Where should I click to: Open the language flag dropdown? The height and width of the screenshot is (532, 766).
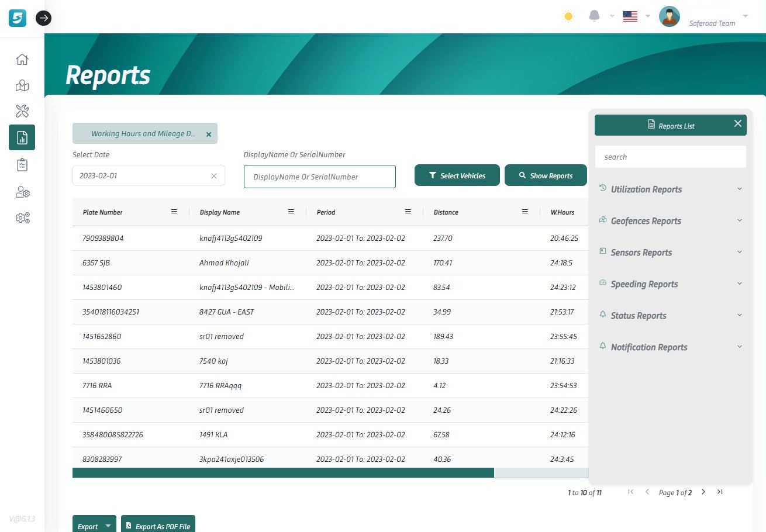(x=636, y=16)
